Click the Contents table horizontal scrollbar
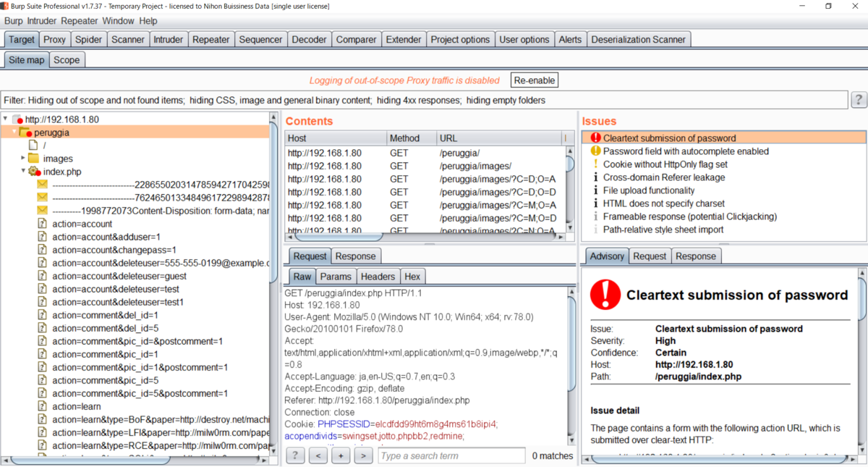Screen dimensions: 868x467 340,236
